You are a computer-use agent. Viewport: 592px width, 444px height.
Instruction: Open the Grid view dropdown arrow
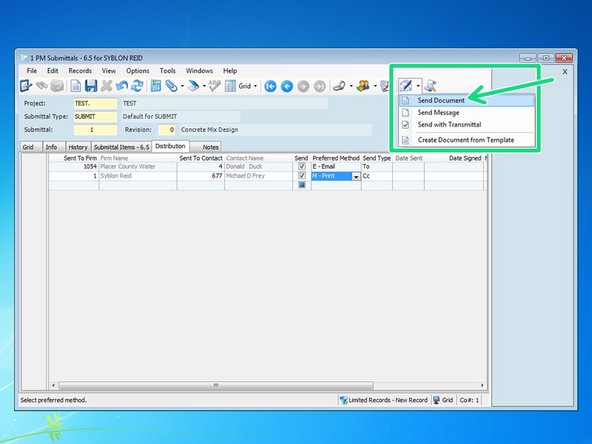255,86
